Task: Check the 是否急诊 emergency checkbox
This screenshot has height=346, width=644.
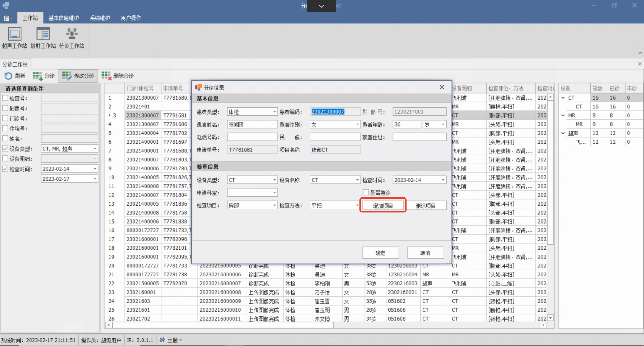Action: (x=366, y=193)
